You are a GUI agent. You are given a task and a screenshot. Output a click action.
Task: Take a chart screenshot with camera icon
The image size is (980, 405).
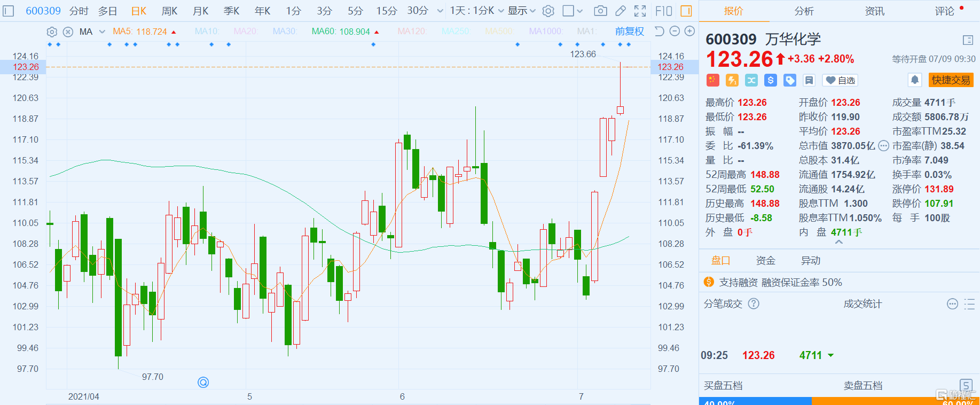[x=600, y=11]
